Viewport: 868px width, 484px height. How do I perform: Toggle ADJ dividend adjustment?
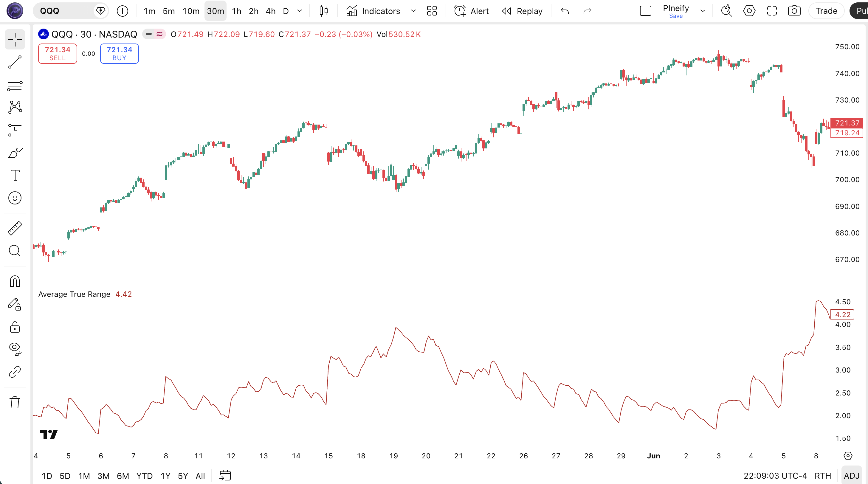[852, 476]
